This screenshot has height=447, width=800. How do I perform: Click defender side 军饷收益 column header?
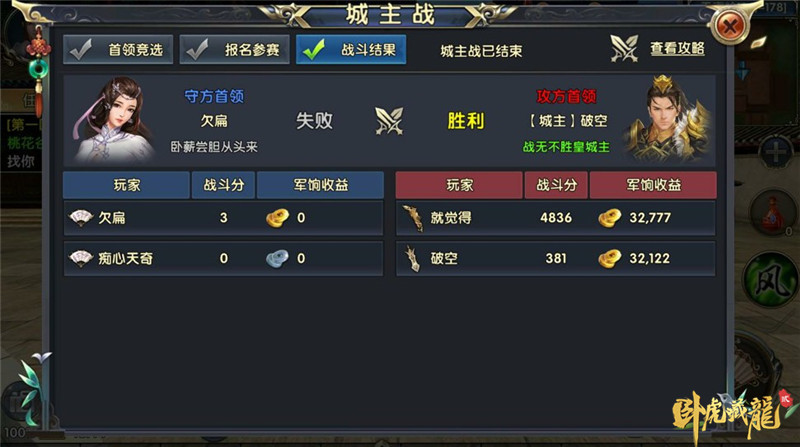[320, 185]
